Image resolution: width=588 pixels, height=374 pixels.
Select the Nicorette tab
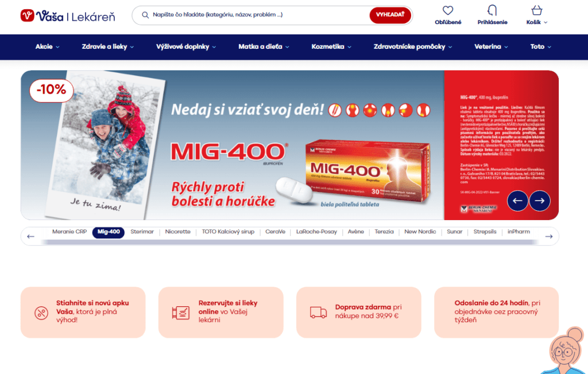tap(178, 232)
